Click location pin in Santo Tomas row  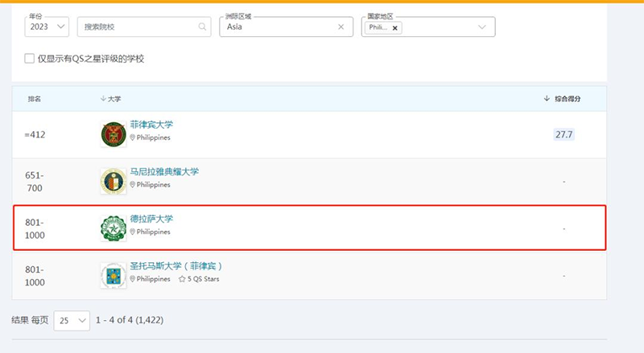click(x=133, y=279)
